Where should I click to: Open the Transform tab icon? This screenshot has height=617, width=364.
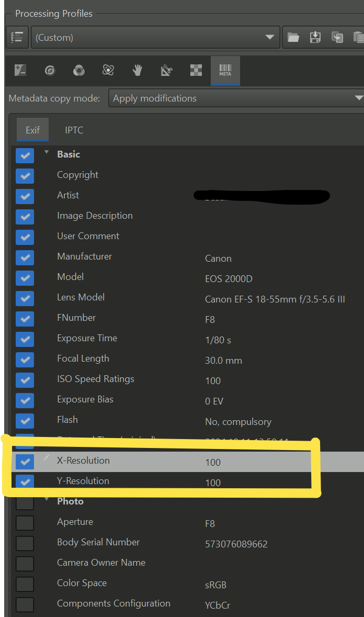[x=166, y=71]
